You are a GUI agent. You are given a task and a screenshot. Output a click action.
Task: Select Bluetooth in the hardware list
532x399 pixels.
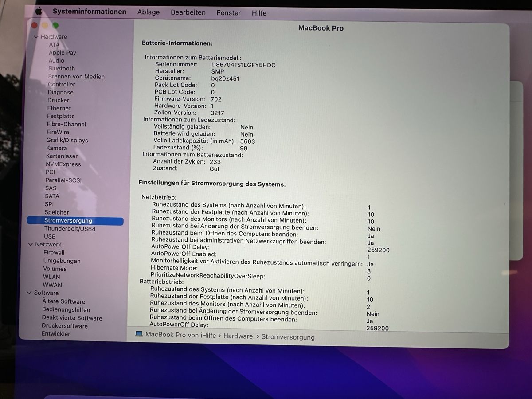click(x=62, y=68)
